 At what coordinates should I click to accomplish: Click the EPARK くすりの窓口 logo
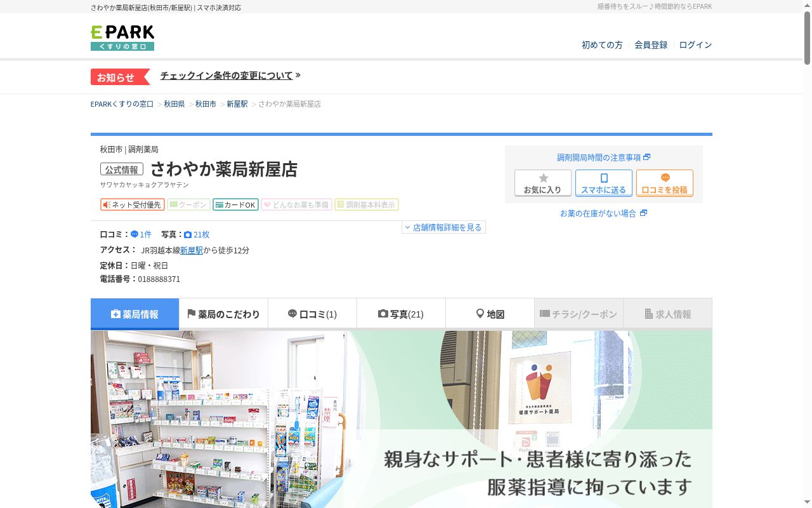(122, 38)
